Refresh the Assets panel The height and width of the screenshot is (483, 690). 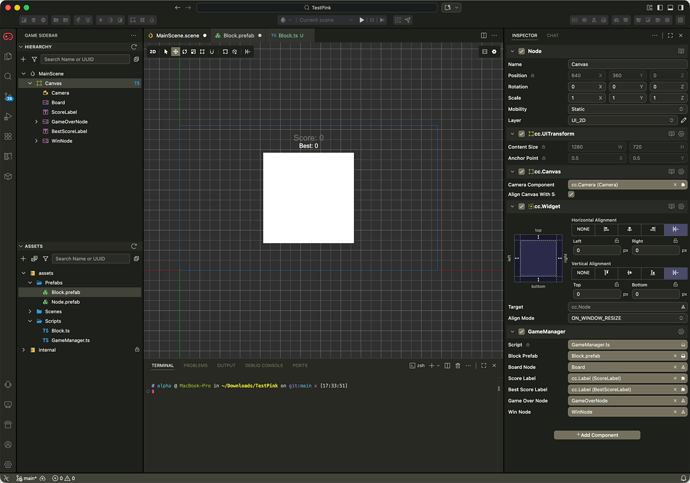(x=134, y=246)
